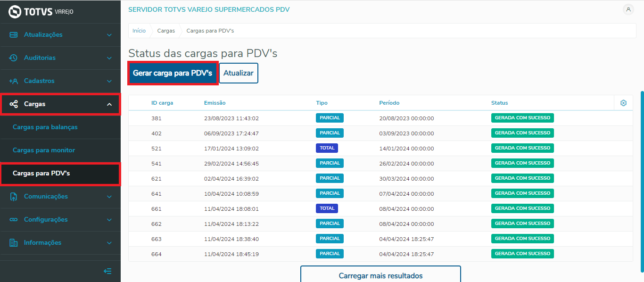Viewport: 644px width, 282px height.
Task: Click Cargas para PDV's breadcrumb
Action: click(210, 31)
